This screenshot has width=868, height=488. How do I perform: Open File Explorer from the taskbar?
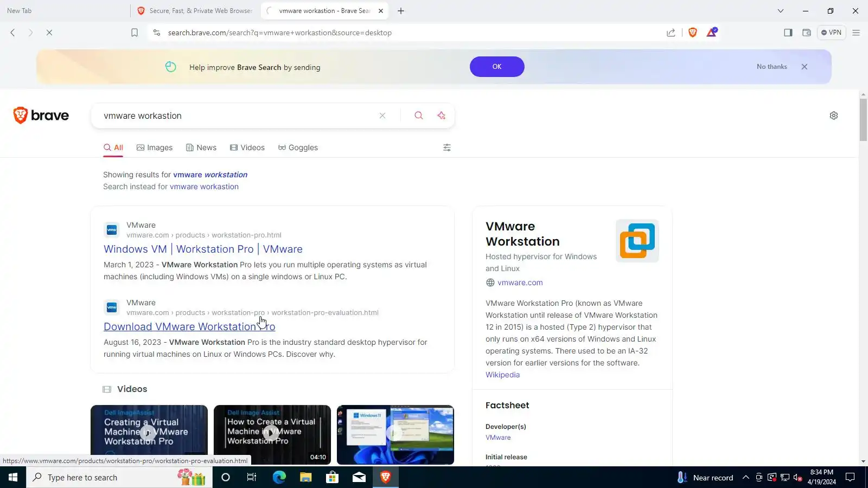305,477
